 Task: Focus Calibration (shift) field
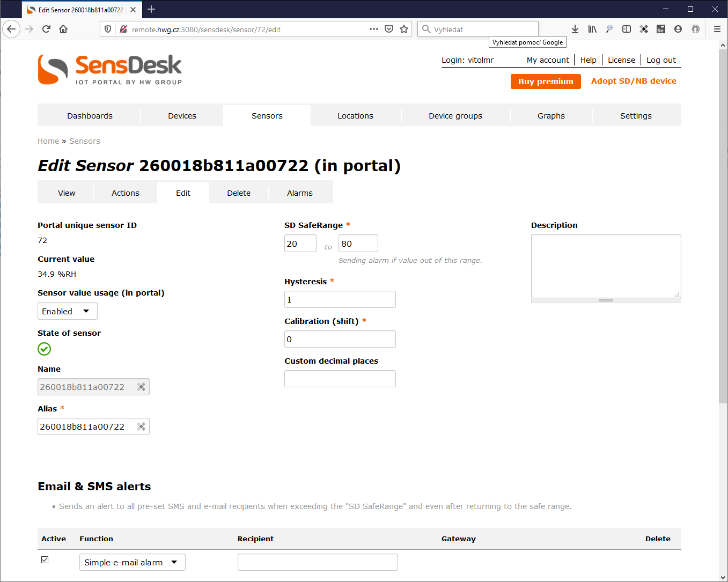point(340,339)
